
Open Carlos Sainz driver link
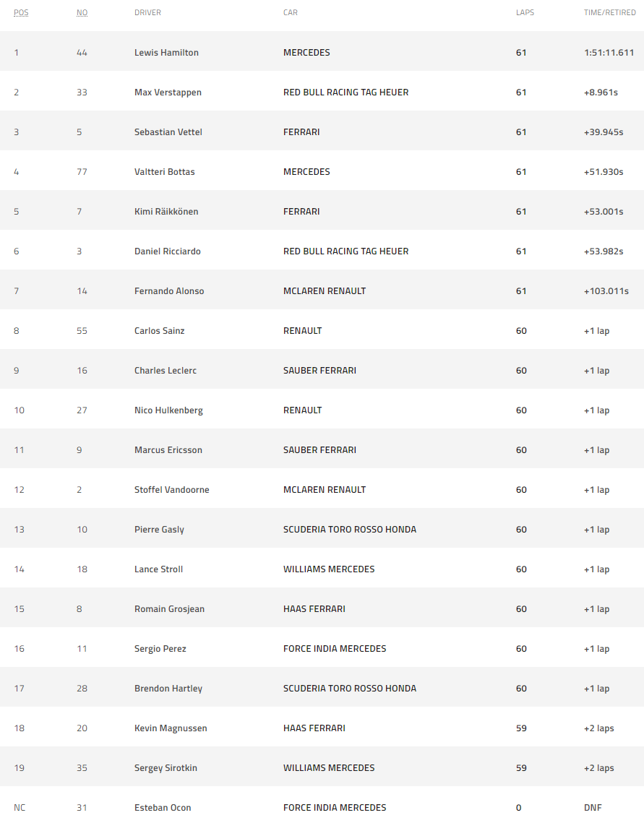coord(159,331)
